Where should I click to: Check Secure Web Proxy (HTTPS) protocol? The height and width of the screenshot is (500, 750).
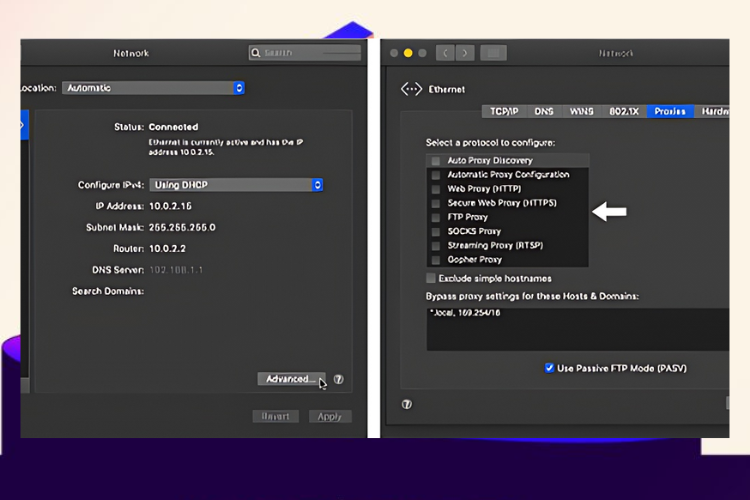click(x=436, y=203)
